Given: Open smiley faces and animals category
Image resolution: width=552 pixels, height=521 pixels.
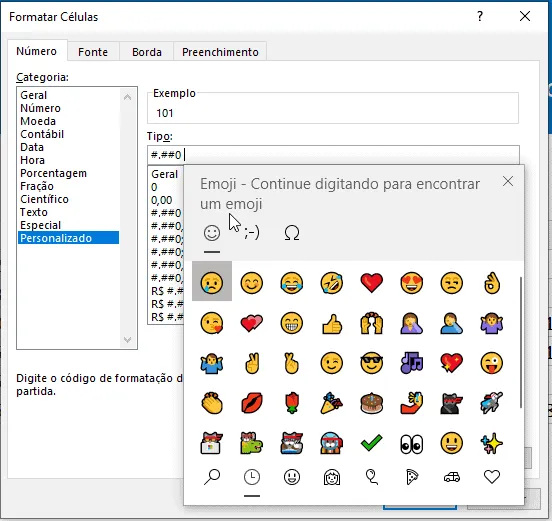Looking at the screenshot, I should point(292,477).
